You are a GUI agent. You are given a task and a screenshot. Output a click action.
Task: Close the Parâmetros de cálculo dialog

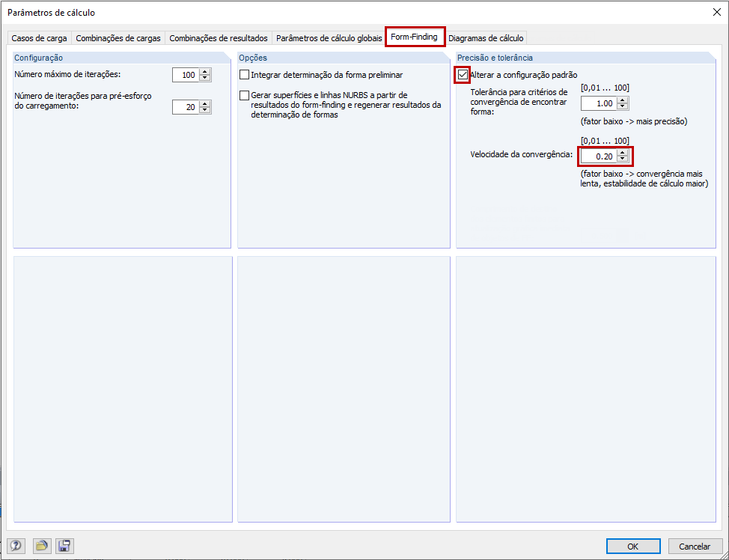click(717, 13)
